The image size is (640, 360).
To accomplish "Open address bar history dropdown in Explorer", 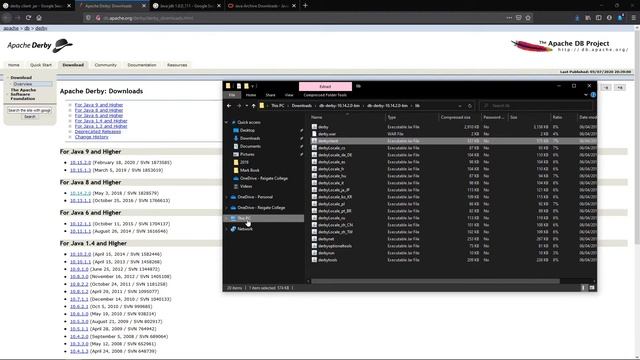I will click(x=460, y=106).
